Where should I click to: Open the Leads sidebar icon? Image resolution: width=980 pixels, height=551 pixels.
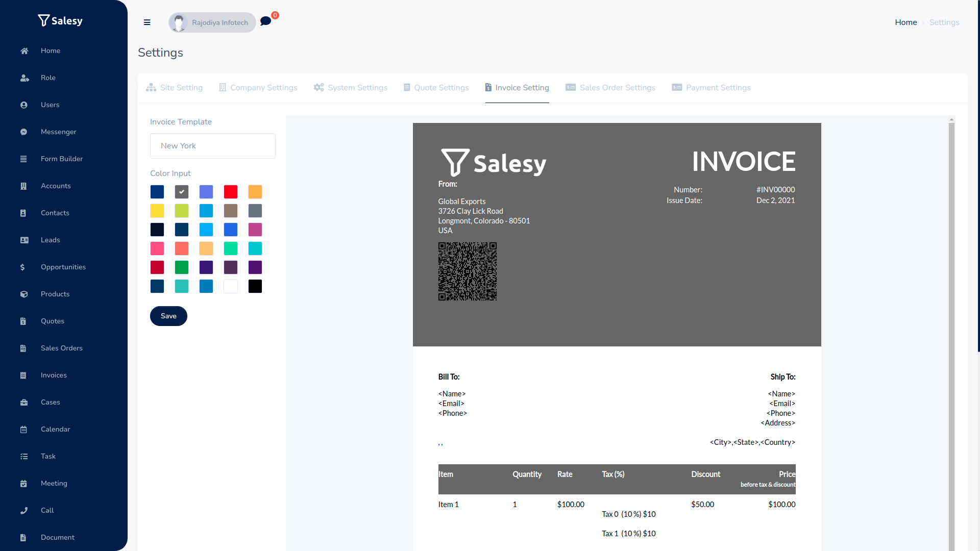pyautogui.click(x=24, y=240)
